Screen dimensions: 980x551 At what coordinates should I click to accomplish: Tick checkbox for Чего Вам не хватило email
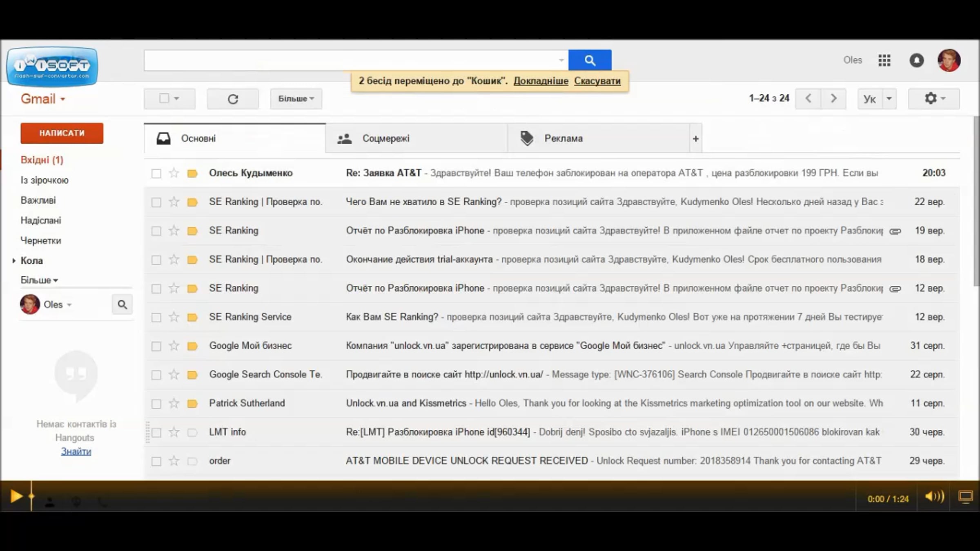pos(156,202)
